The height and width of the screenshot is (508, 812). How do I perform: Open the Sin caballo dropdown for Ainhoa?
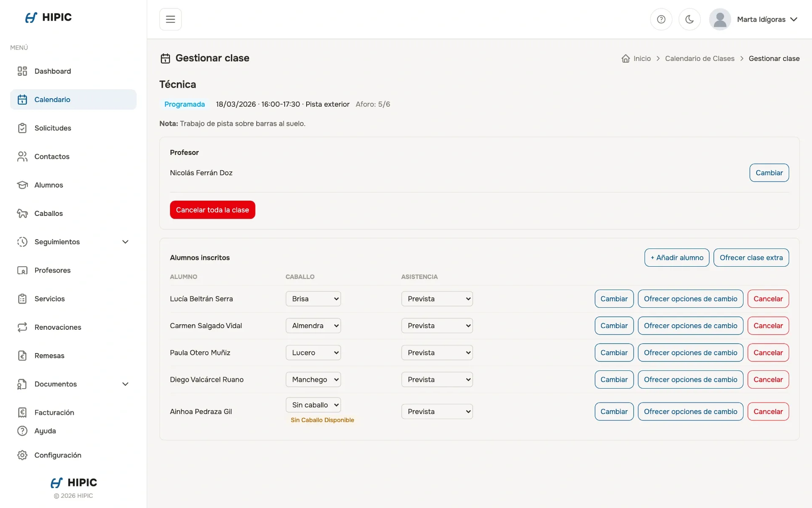click(313, 405)
